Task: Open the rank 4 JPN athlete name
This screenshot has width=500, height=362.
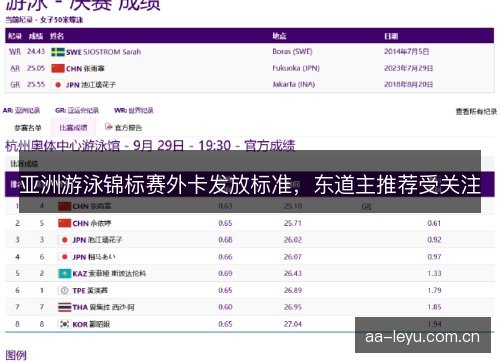Action: [94, 257]
